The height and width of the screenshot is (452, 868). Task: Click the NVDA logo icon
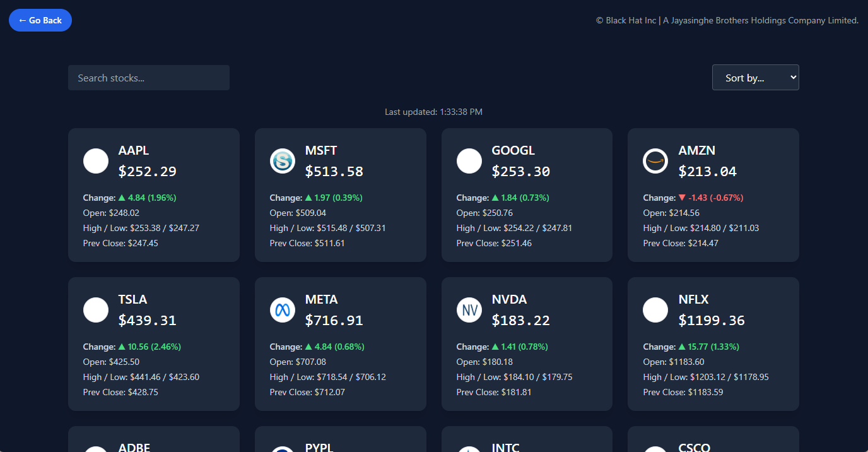469,310
